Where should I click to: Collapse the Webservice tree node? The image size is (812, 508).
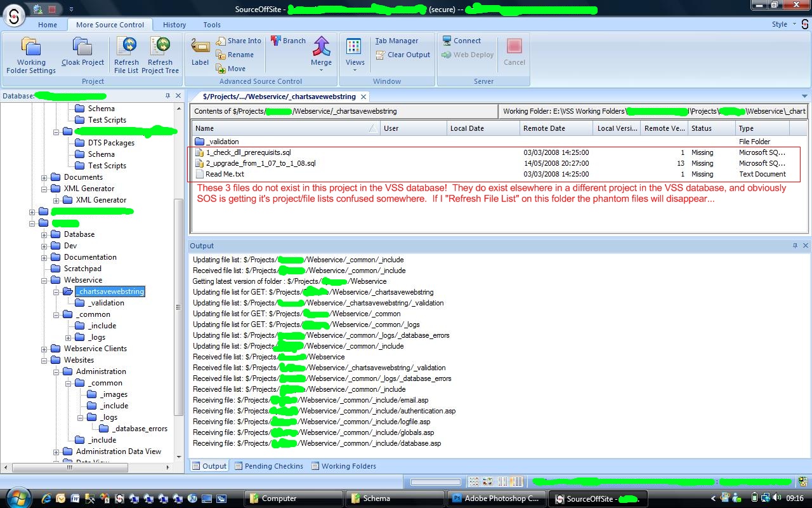44,280
